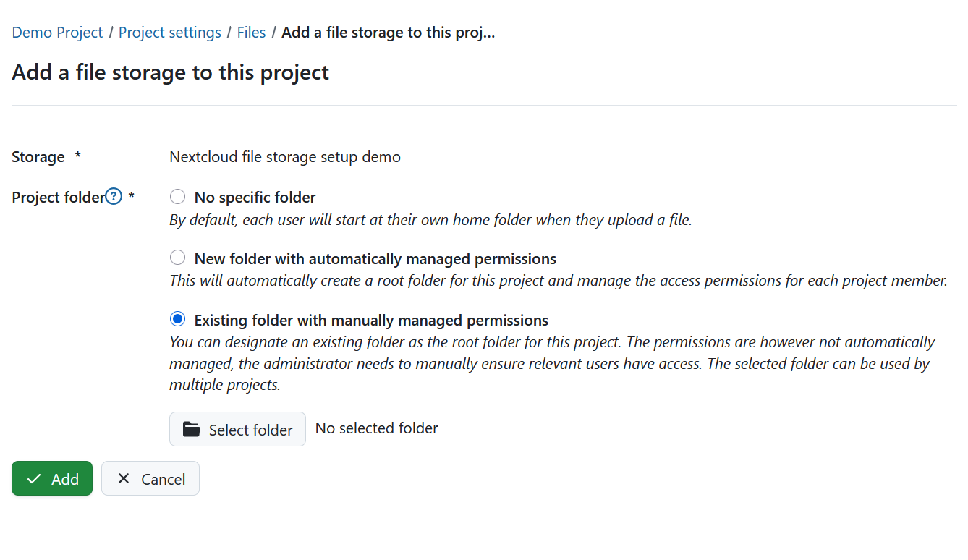Select the No specific folder option
Screen dimensions: 968x560
point(177,196)
